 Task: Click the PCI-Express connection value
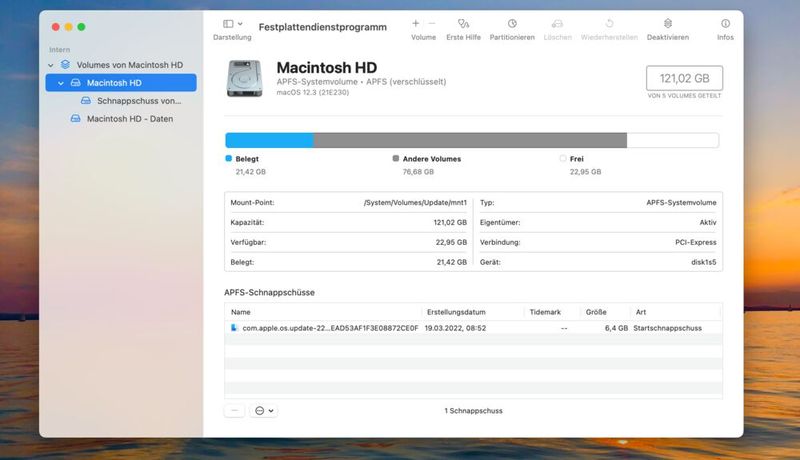(x=695, y=242)
